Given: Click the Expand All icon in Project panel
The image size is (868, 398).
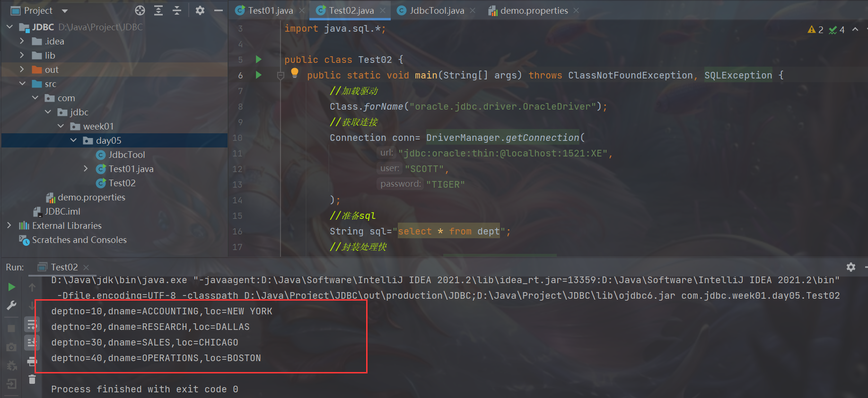Looking at the screenshot, I should (x=158, y=10).
